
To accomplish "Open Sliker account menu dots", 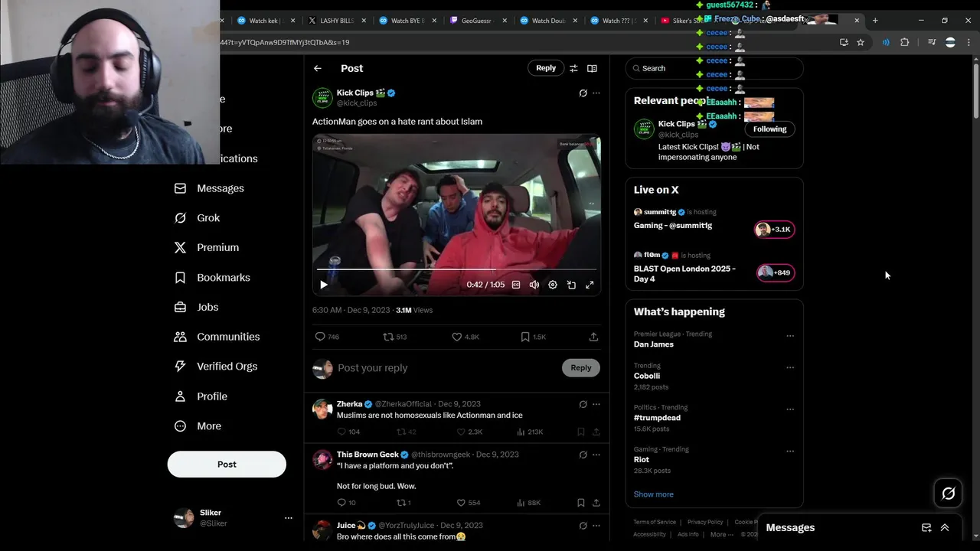I will [x=289, y=518].
